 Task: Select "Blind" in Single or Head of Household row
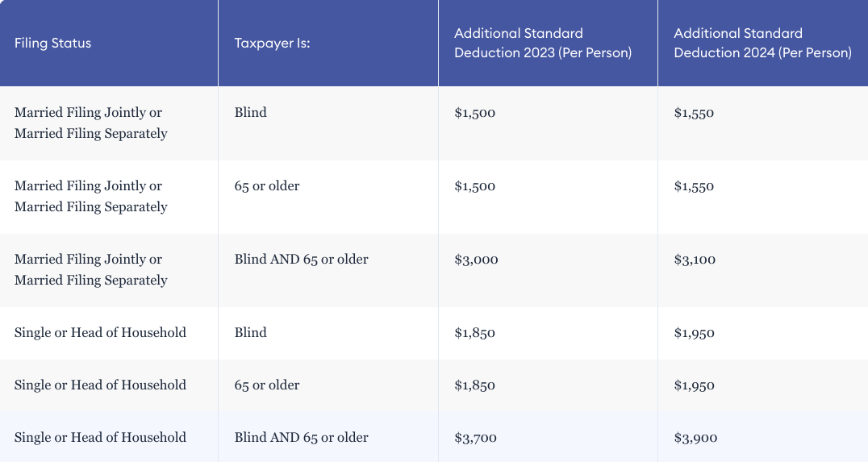[x=251, y=333]
